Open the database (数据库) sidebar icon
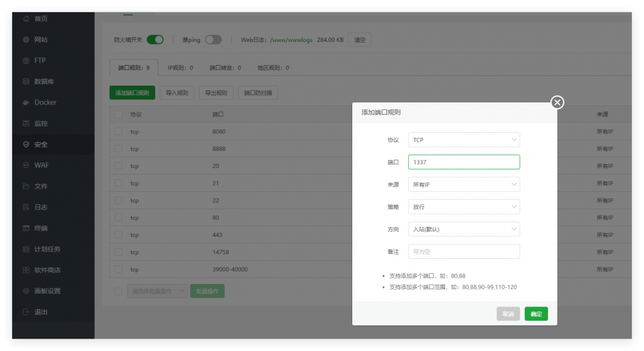Screen dimensions: 644x351 tap(26, 82)
